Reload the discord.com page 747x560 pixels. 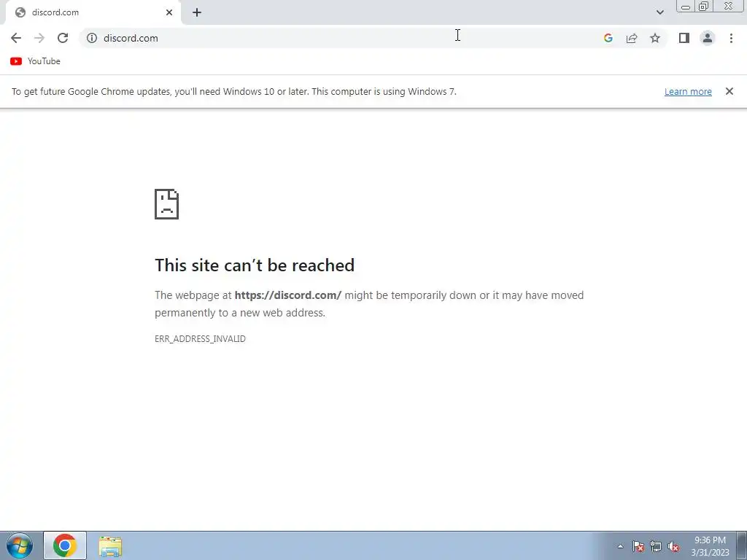[x=63, y=38]
